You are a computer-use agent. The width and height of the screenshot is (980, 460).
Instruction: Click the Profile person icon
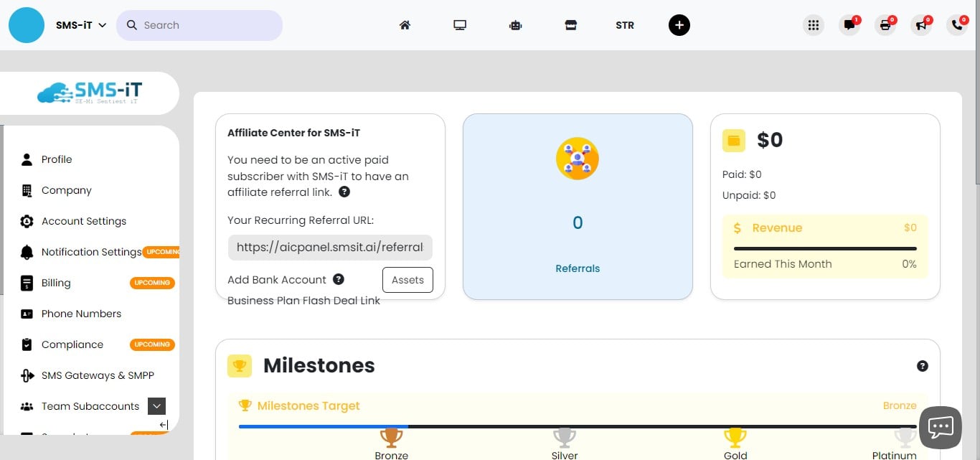(27, 159)
